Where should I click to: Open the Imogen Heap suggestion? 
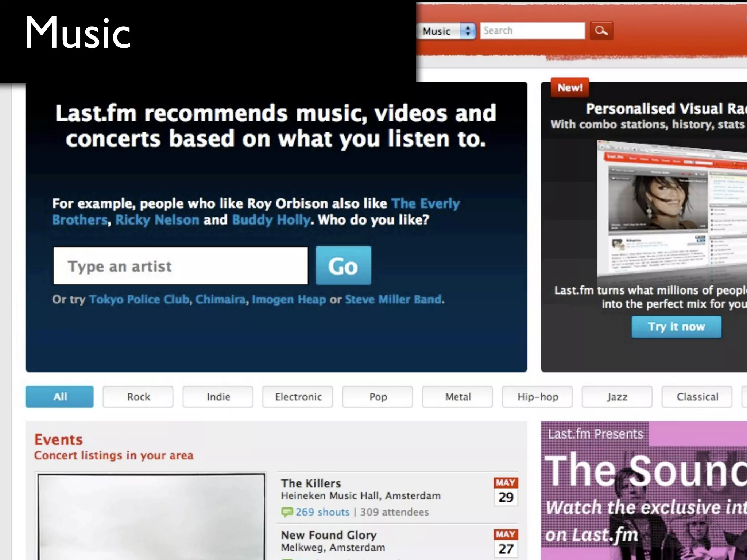pos(289,299)
